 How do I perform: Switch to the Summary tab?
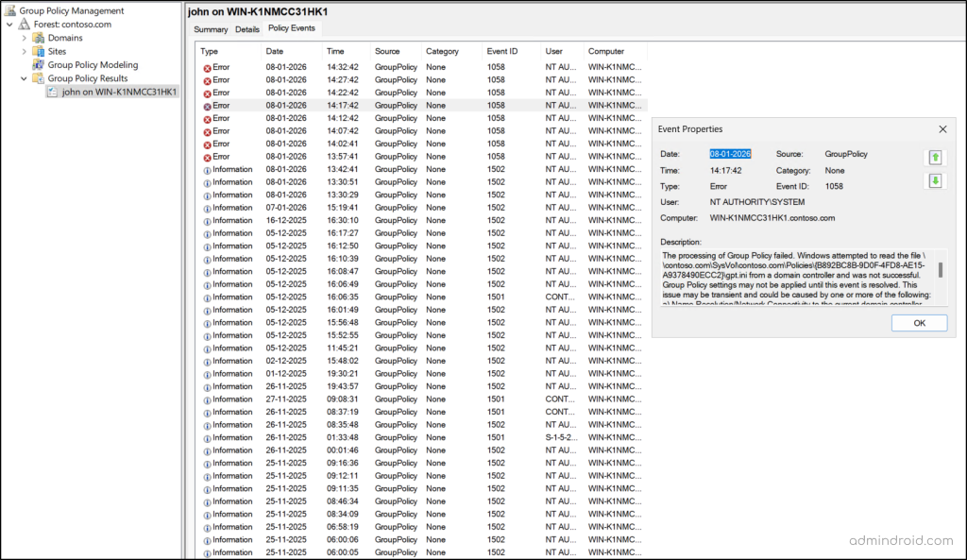pos(212,29)
